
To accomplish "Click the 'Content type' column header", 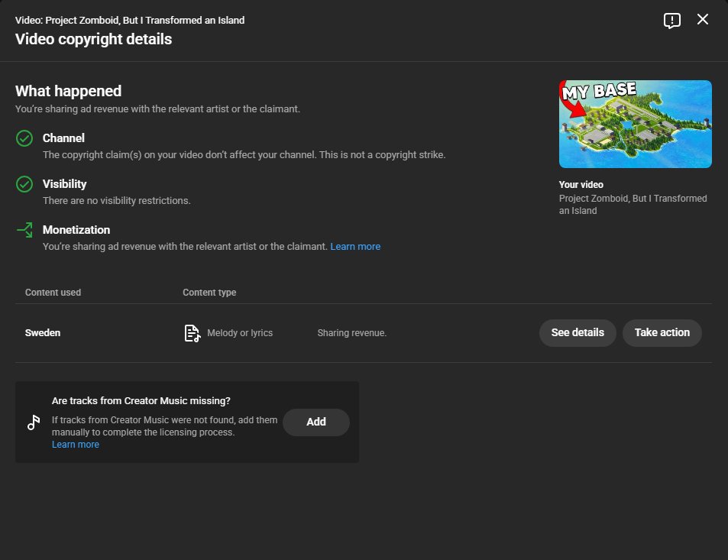I will pos(209,293).
